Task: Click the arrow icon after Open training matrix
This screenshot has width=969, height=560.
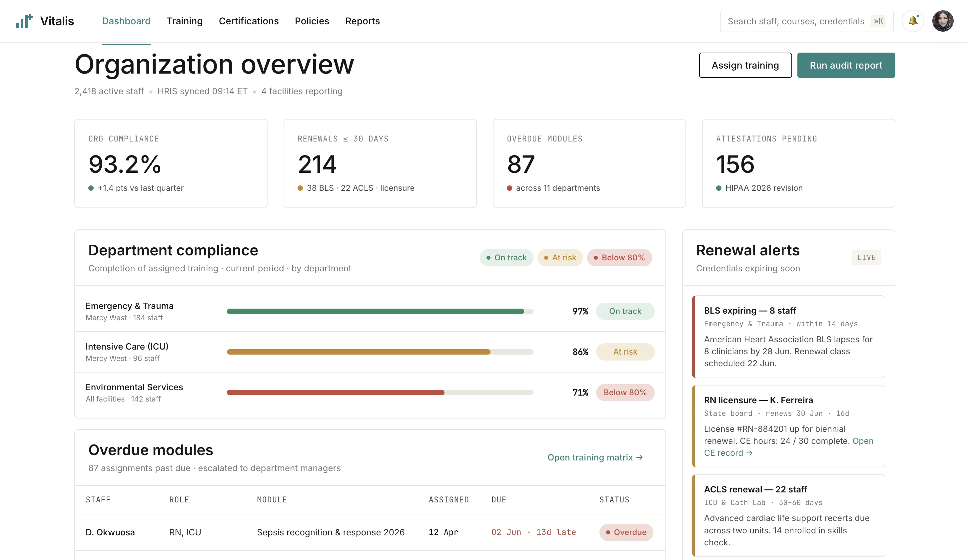Action: pyautogui.click(x=639, y=457)
